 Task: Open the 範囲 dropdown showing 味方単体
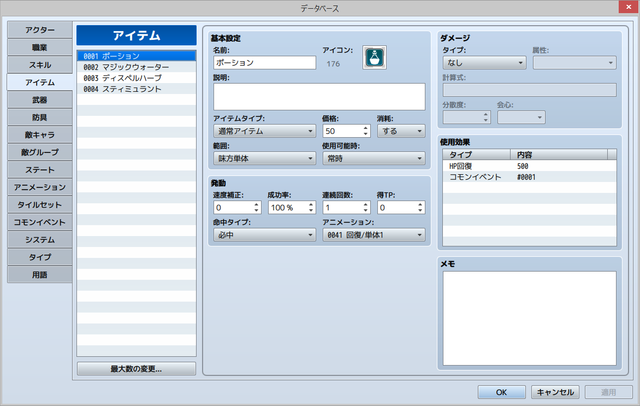point(264,158)
